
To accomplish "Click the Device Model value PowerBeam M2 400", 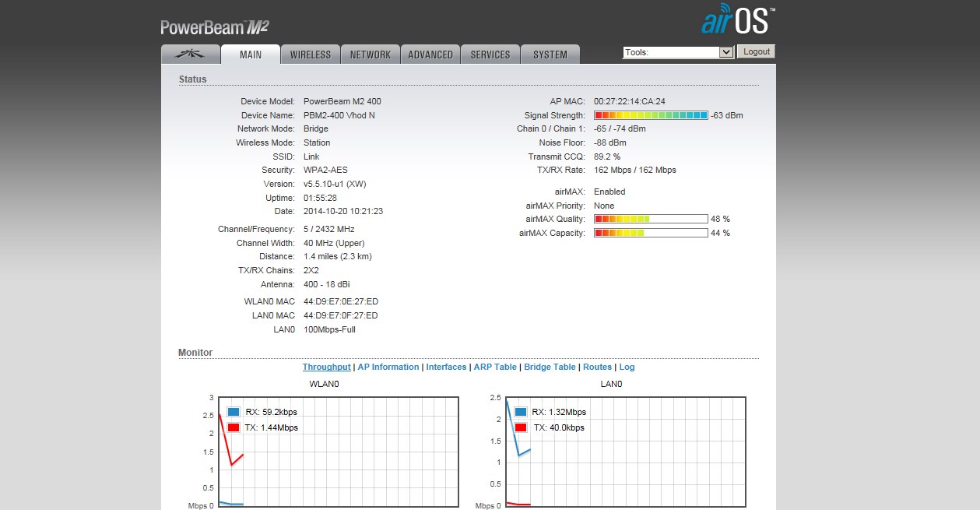I will [342, 101].
